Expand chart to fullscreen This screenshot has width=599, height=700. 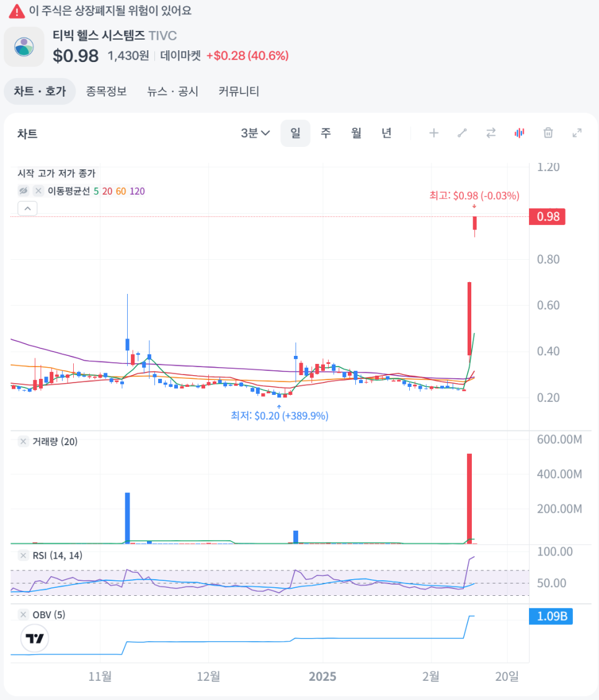(x=577, y=133)
